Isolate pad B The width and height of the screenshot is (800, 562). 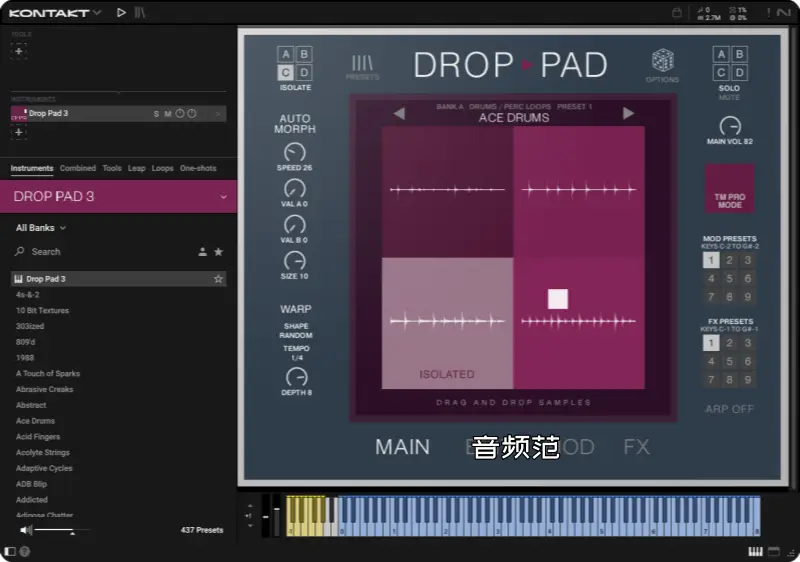click(x=304, y=55)
